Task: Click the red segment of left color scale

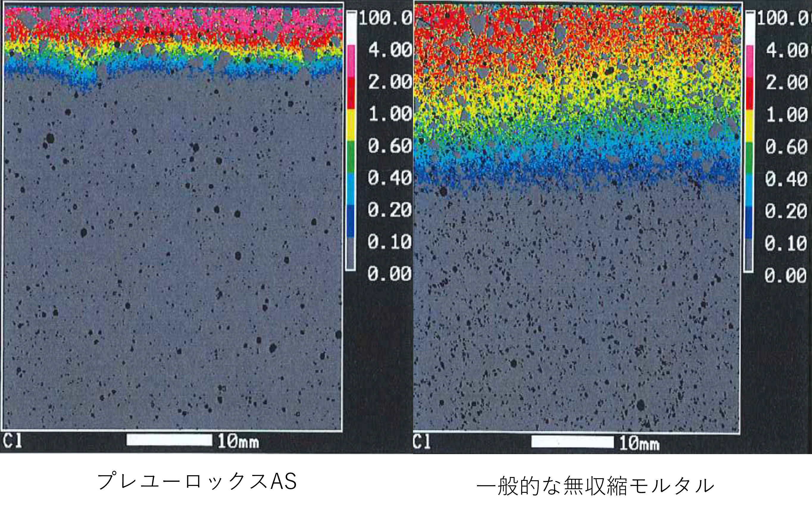Action: point(351,93)
